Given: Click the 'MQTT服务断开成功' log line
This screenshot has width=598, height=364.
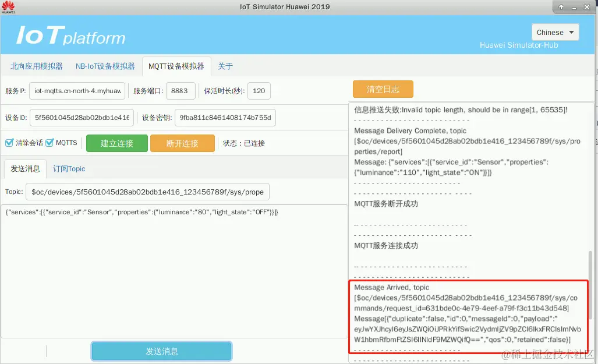Looking at the screenshot, I should (386, 203).
